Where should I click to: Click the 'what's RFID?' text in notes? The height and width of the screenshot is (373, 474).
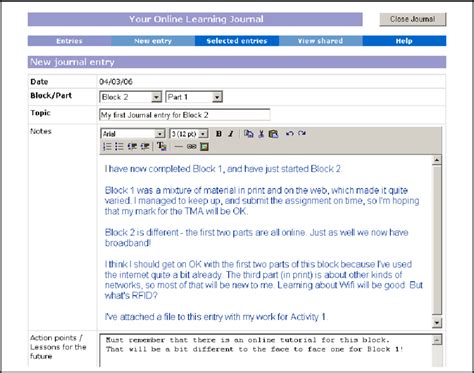131,295
